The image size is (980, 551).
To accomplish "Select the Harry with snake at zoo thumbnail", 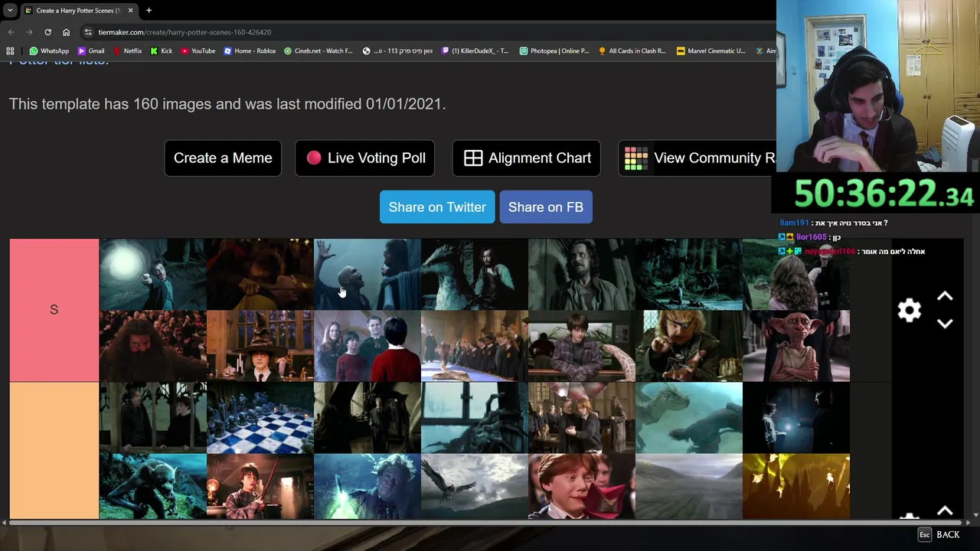I will click(581, 346).
